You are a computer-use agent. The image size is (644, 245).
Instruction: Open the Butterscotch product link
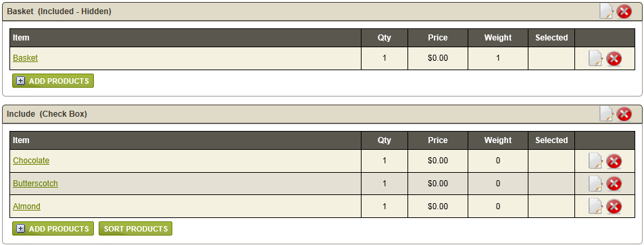click(35, 184)
